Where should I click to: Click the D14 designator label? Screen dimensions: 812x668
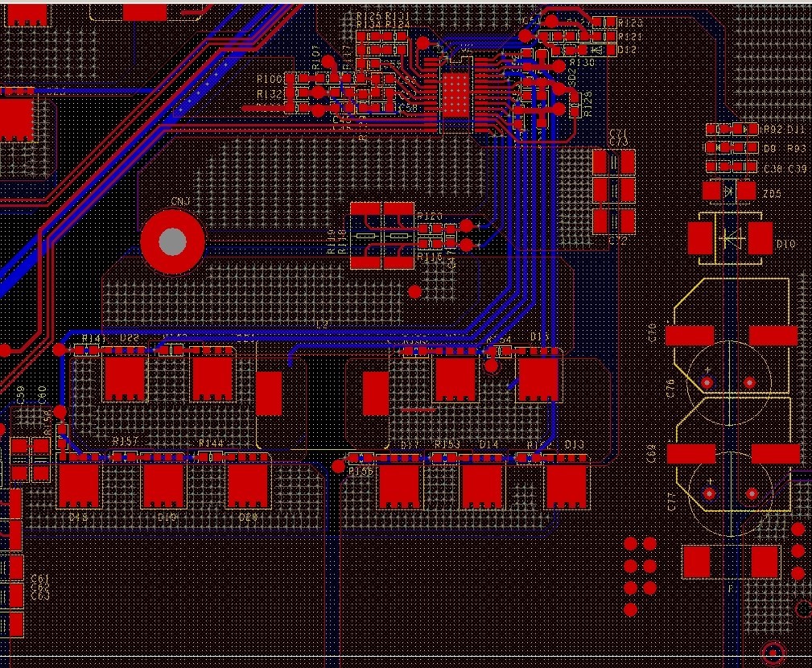point(488,445)
